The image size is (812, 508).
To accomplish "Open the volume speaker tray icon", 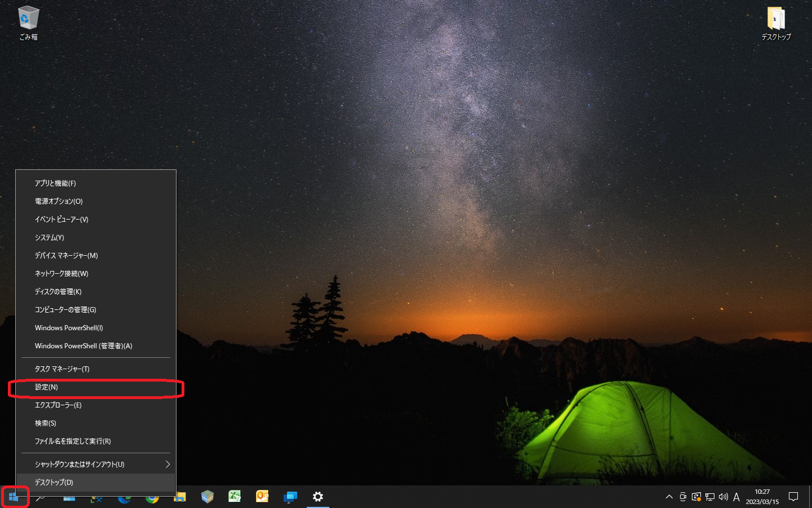I will pyautogui.click(x=723, y=497).
